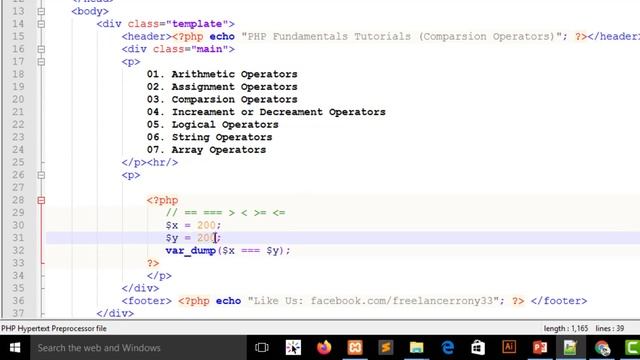
Task: Open the Windows Start menu
Action: [15, 348]
